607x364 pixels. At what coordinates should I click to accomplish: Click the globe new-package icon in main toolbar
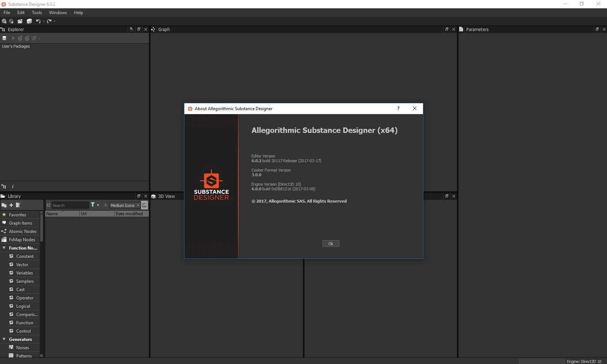12,21
